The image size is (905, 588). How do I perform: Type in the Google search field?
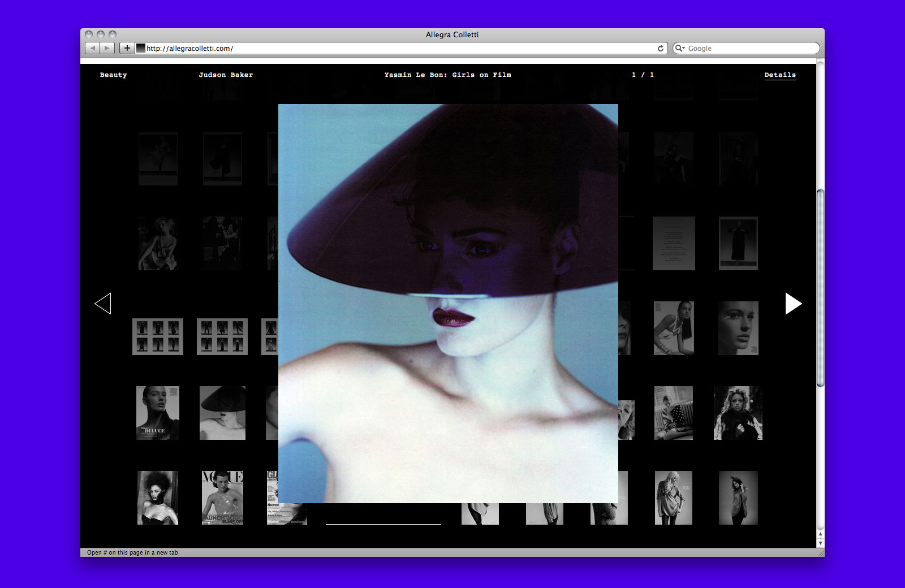[x=749, y=49]
